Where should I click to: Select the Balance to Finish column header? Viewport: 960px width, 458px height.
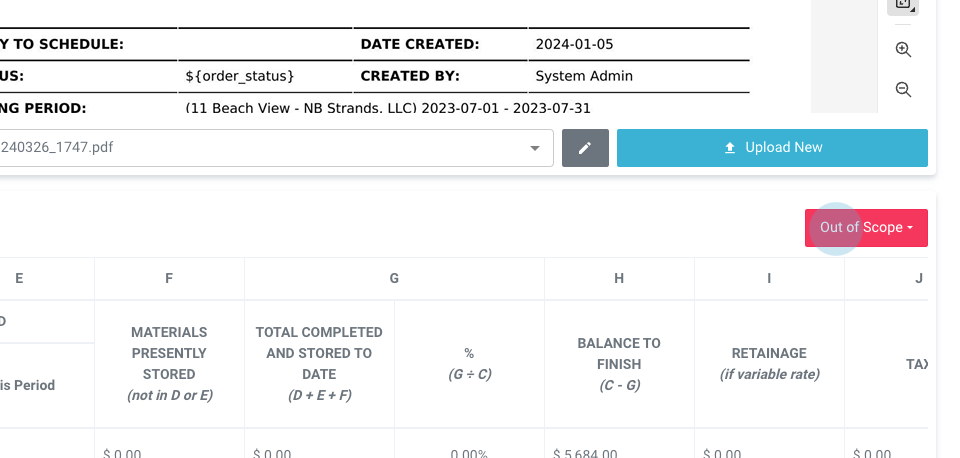pyautogui.click(x=619, y=364)
